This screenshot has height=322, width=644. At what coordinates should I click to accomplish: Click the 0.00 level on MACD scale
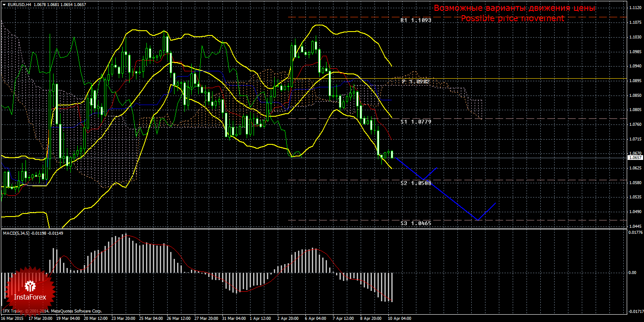click(x=632, y=272)
